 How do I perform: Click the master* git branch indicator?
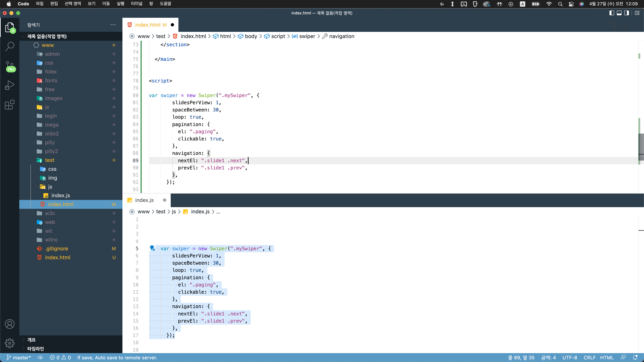tap(18, 357)
